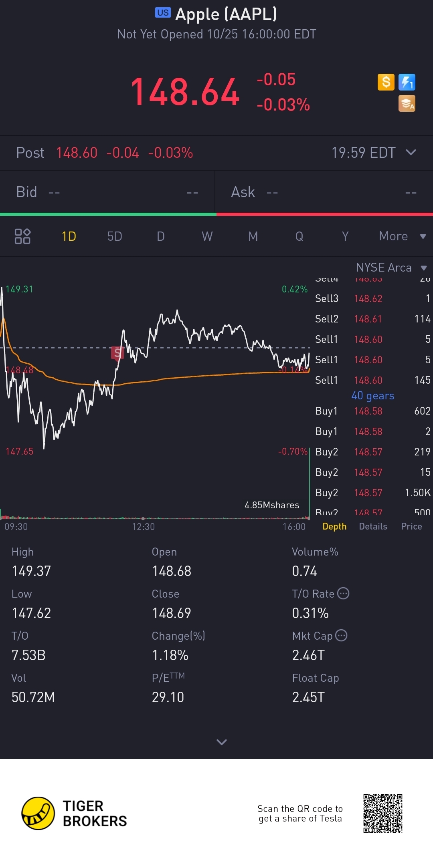Tap the 4.85Mshares volume label

[272, 505]
